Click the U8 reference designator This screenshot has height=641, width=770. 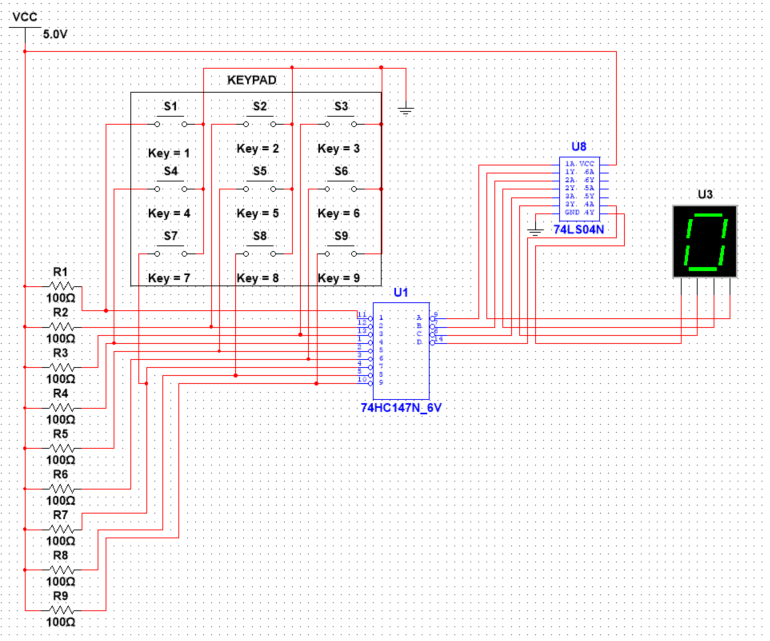(579, 146)
